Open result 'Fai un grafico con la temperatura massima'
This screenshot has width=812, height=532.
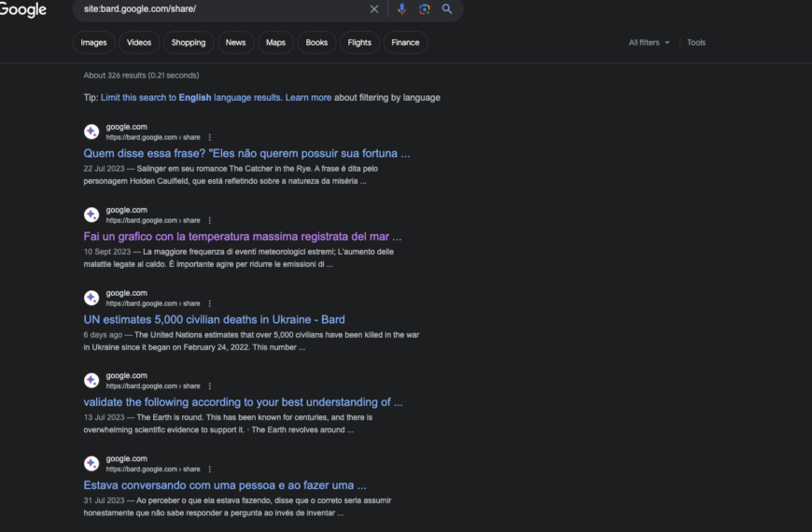[x=243, y=236]
